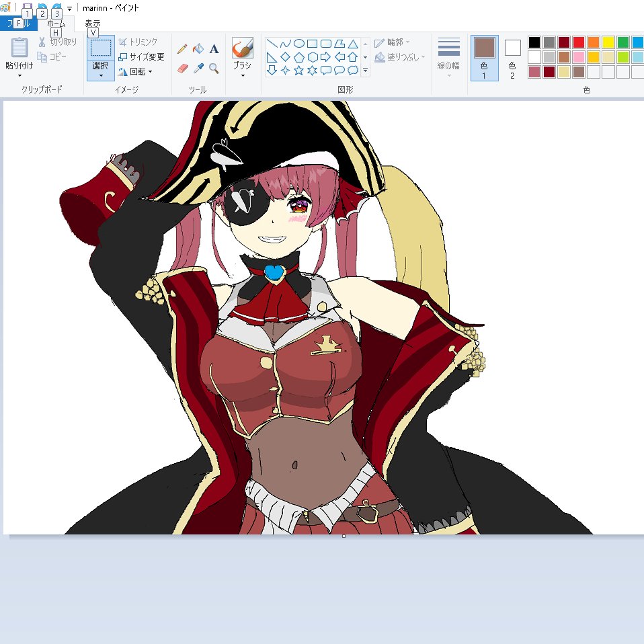Select the Color picker eyedropper tool
Viewport: 644px width, 644px height.
tap(198, 68)
